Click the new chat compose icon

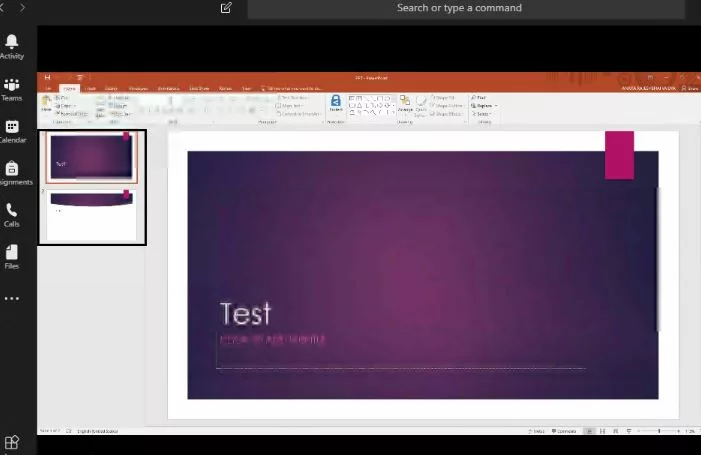pyautogui.click(x=226, y=8)
